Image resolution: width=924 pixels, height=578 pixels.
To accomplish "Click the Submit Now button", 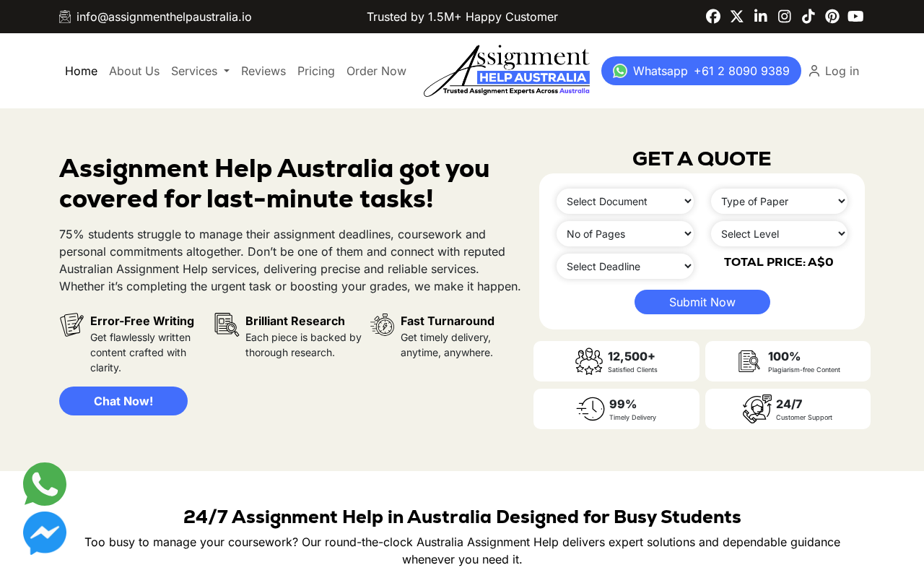I will coord(702,302).
